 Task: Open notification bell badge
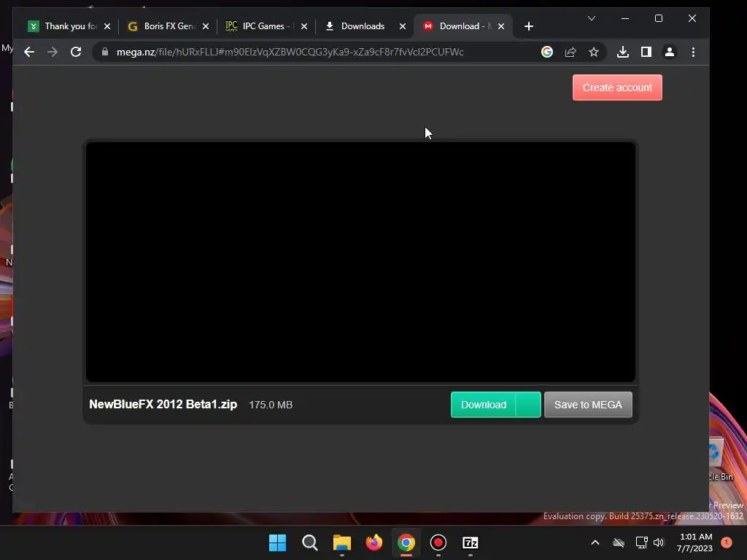pyautogui.click(x=727, y=542)
